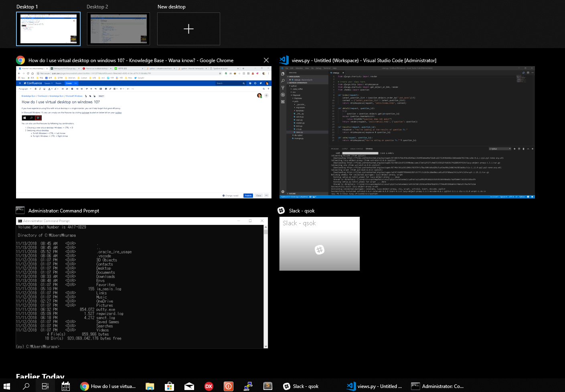565x392 pixels.
Task: Select the Administrator Command Prompt window preview
Action: 142,283
